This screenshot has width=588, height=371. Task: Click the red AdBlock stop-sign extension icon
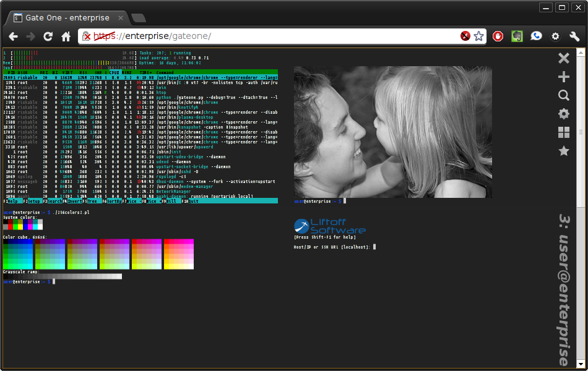tap(498, 36)
